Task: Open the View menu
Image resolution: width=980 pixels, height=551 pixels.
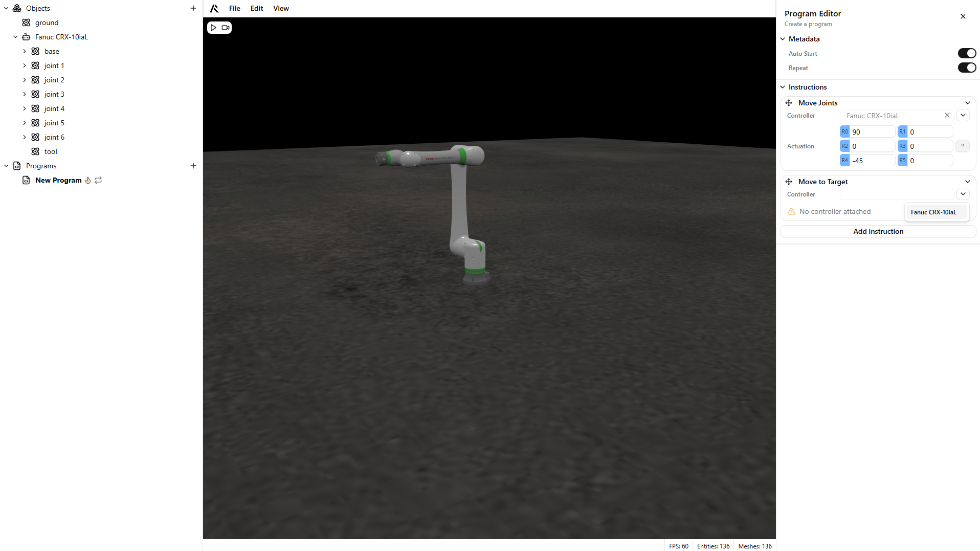Action: (281, 8)
